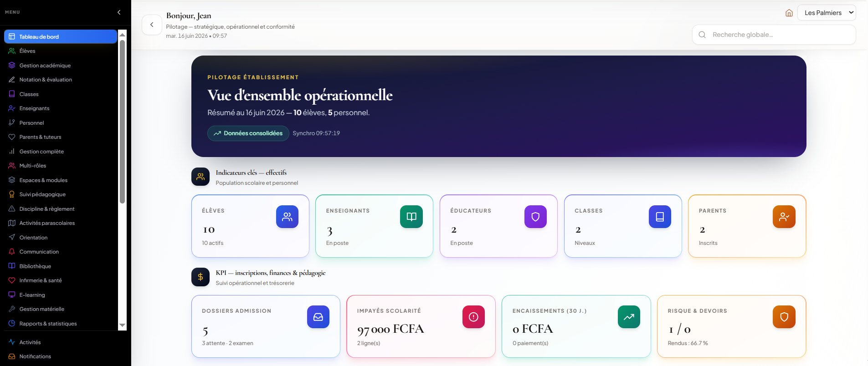Open Discipline & règlement section
Image resolution: width=868 pixels, height=366 pixels.
point(61,209)
